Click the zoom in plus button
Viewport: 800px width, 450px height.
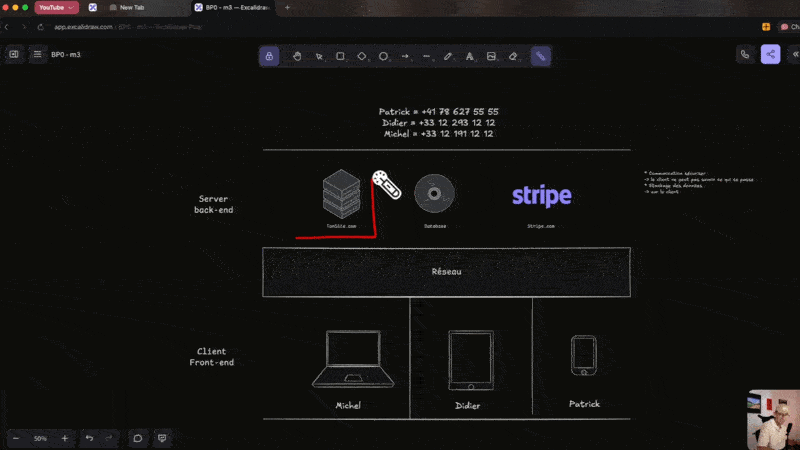pos(65,438)
